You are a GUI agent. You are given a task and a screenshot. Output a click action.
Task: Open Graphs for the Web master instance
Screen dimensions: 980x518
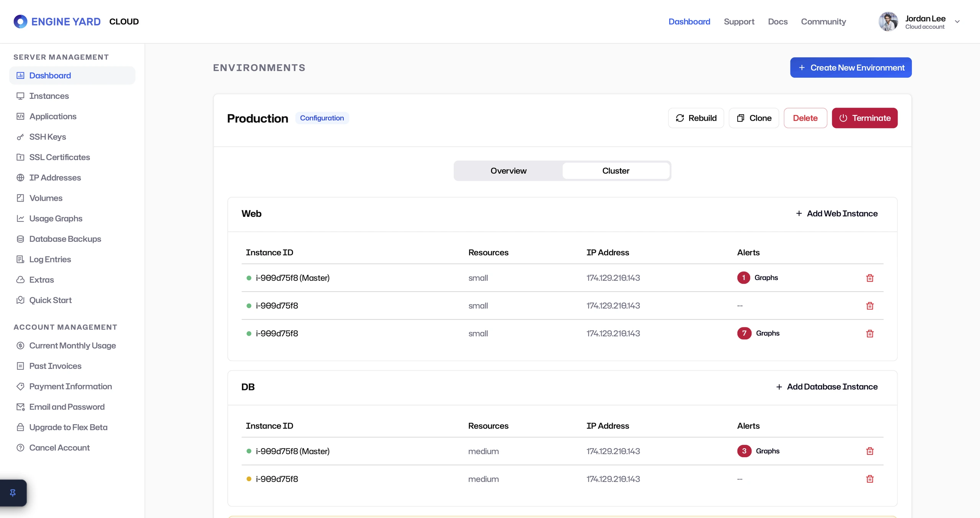pyautogui.click(x=766, y=277)
